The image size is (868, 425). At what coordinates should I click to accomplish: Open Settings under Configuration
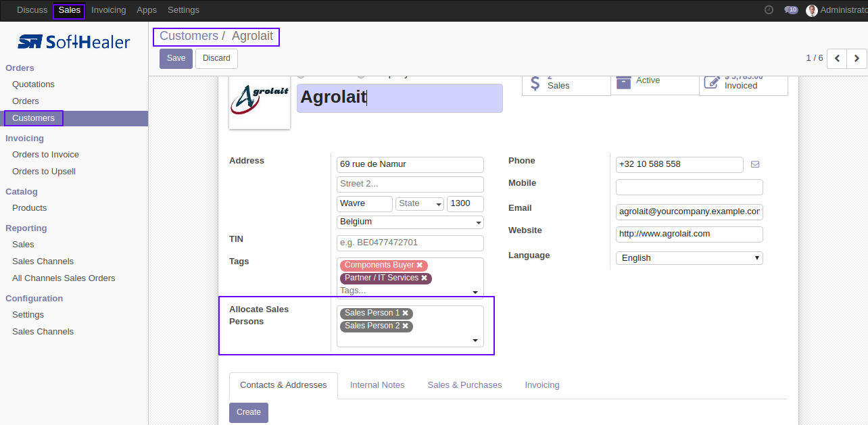point(28,315)
